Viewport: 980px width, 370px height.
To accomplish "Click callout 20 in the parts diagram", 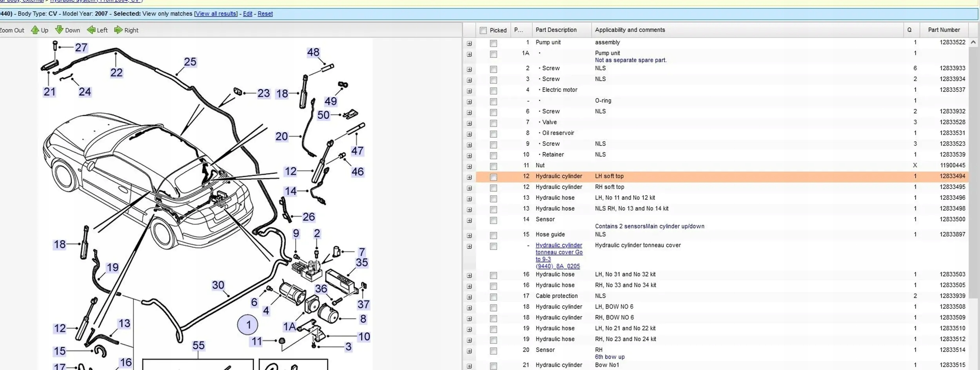I will [x=281, y=137].
